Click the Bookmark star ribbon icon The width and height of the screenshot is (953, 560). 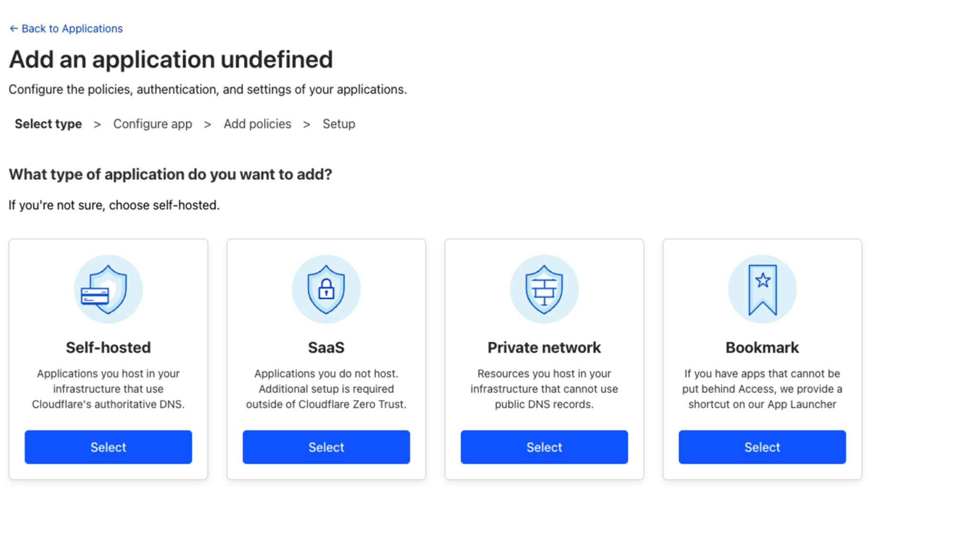coord(762,289)
